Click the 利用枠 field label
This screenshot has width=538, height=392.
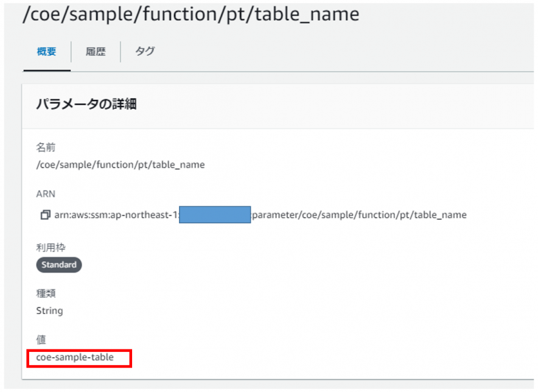pyautogui.click(x=51, y=247)
